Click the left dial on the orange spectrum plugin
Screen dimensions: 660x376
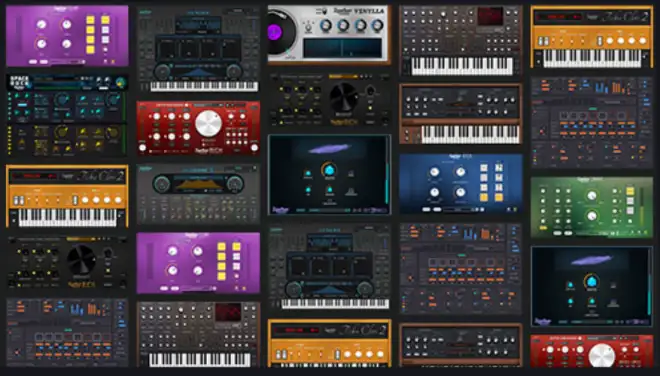[x=162, y=184]
